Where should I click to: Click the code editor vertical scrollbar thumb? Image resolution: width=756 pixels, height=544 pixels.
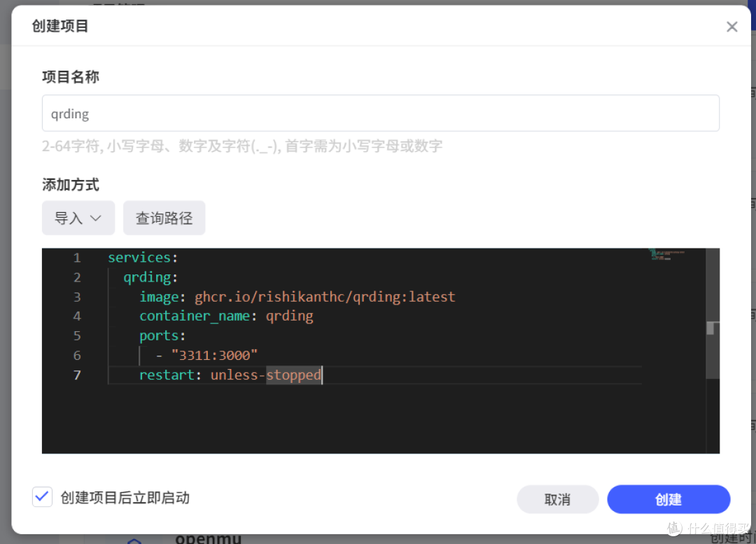[x=712, y=314]
